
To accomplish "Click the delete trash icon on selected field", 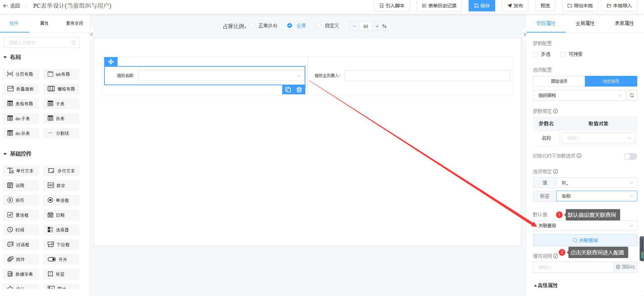I will coord(299,90).
